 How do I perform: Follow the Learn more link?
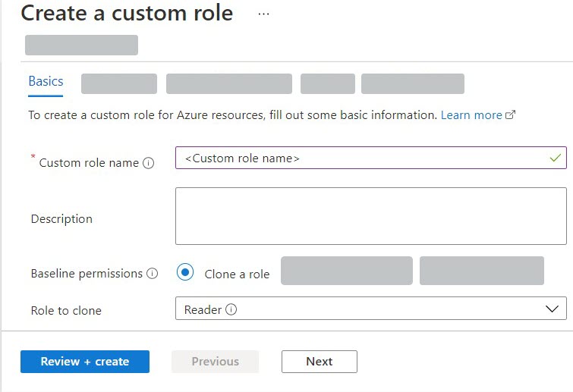[471, 115]
